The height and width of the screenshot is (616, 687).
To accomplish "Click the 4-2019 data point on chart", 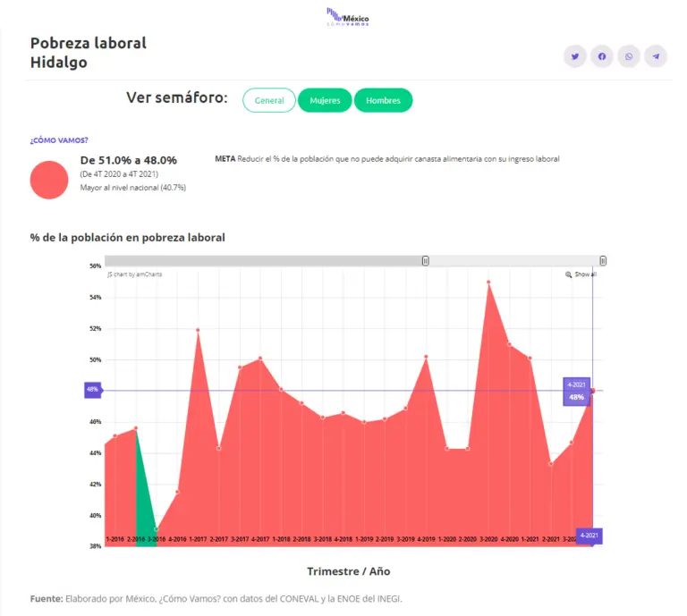I will [x=426, y=357].
